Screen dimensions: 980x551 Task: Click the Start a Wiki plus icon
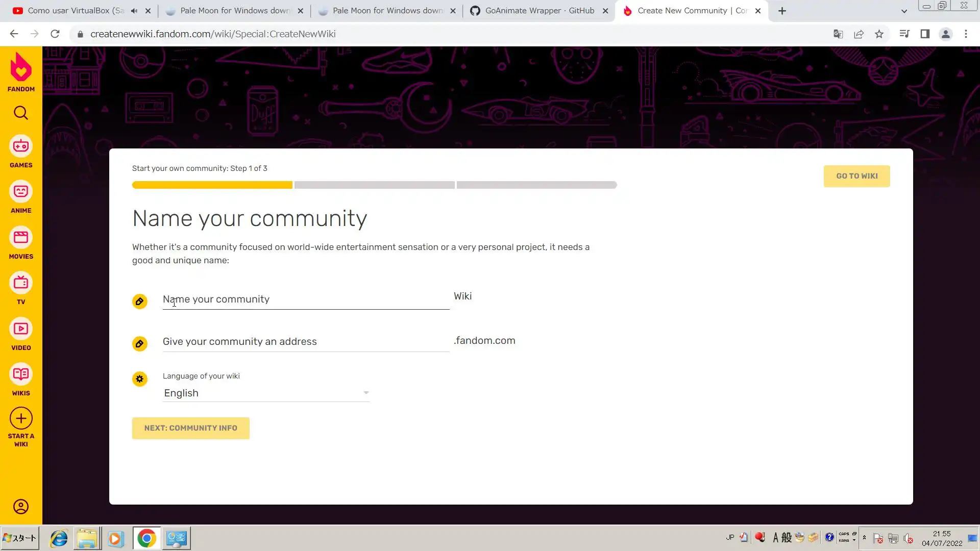coord(21,419)
